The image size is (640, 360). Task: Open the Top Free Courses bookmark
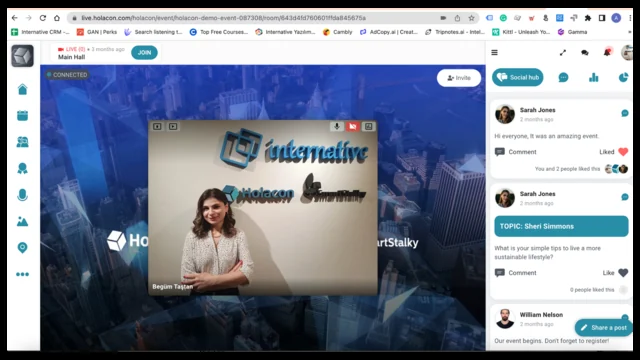coord(219,32)
